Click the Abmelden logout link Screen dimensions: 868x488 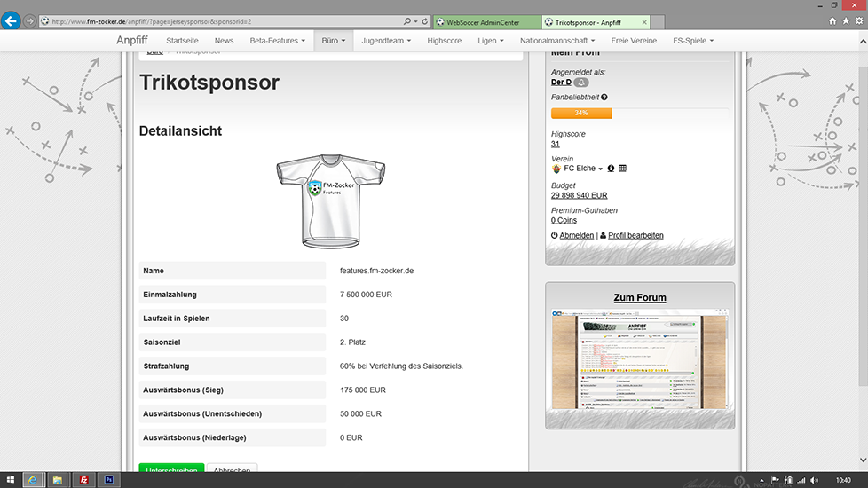[576, 235]
